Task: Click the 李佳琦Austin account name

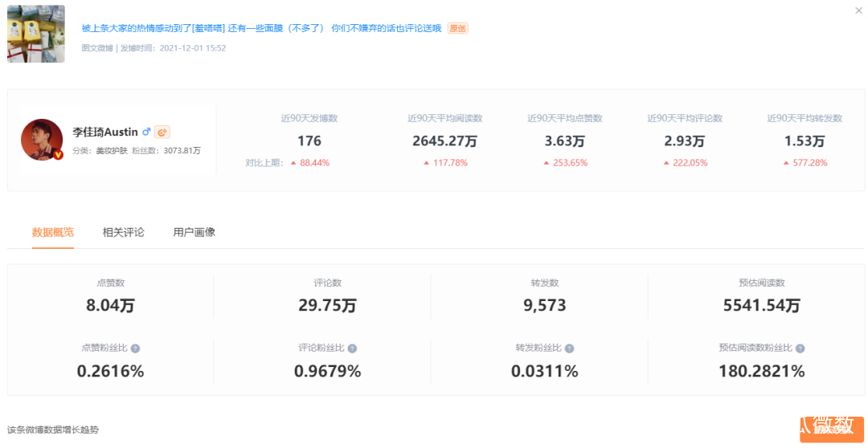Action: (104, 132)
